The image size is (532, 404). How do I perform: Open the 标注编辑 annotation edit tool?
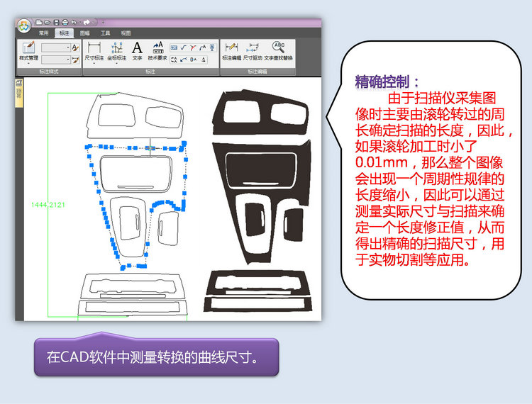pos(232,51)
